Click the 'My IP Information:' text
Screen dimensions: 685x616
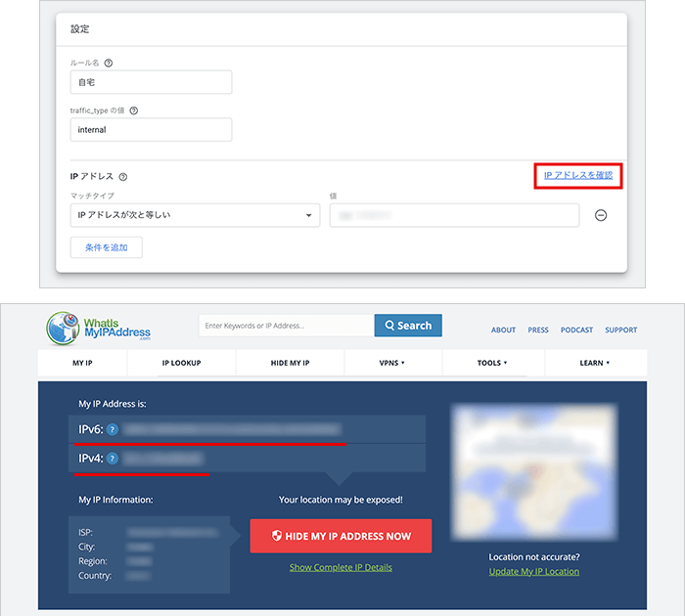115,500
